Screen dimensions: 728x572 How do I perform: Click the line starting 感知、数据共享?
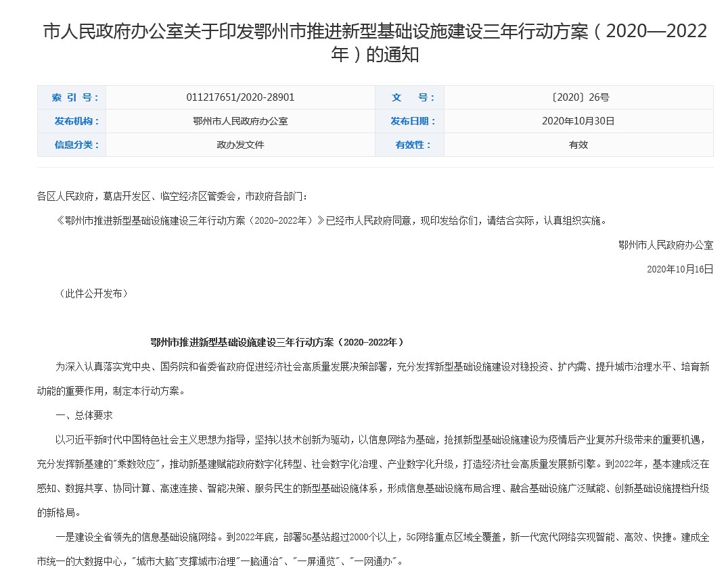(x=373, y=488)
